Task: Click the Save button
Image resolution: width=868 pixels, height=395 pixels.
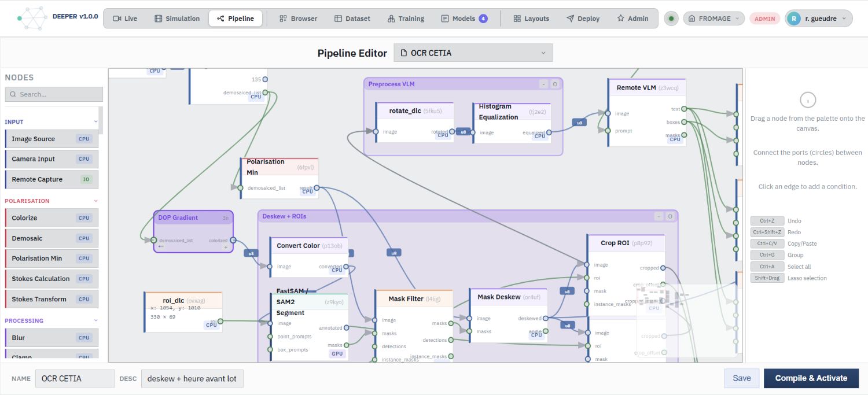Action: pyautogui.click(x=741, y=378)
